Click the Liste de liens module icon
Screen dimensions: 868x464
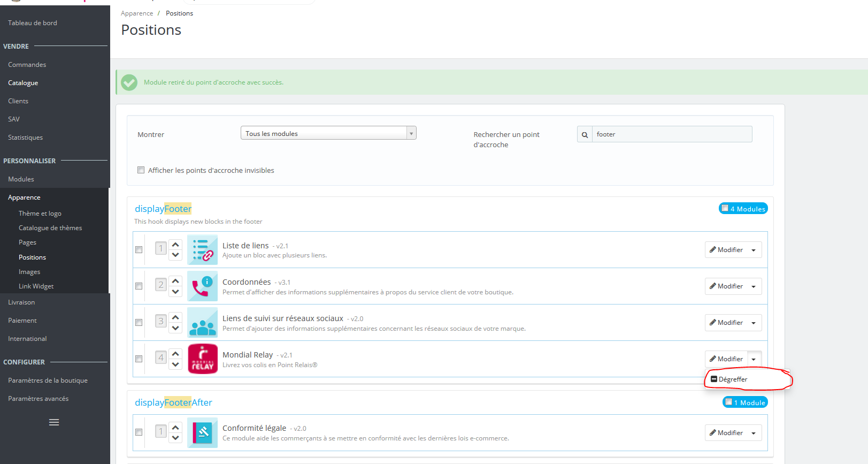(x=203, y=250)
